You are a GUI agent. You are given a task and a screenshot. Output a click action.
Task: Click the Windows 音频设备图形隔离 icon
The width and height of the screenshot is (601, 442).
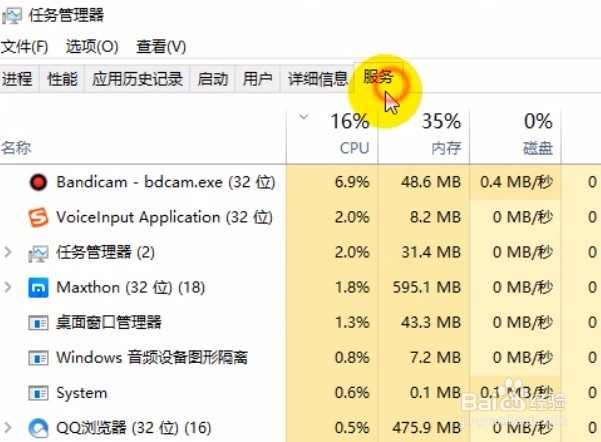[x=38, y=358]
